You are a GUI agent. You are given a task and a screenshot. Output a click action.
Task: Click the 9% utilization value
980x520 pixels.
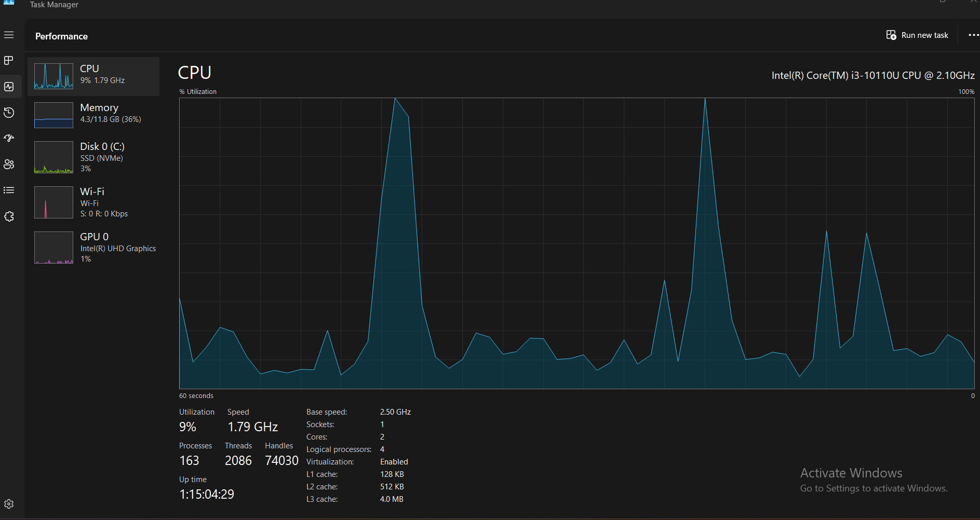187,427
